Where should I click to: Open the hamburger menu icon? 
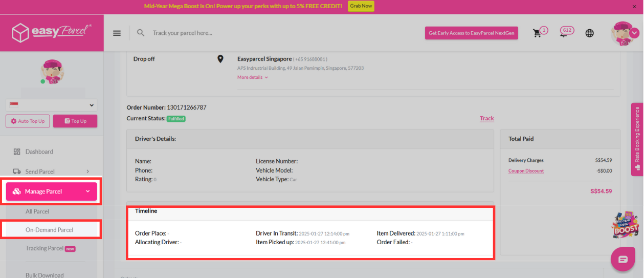(x=117, y=33)
